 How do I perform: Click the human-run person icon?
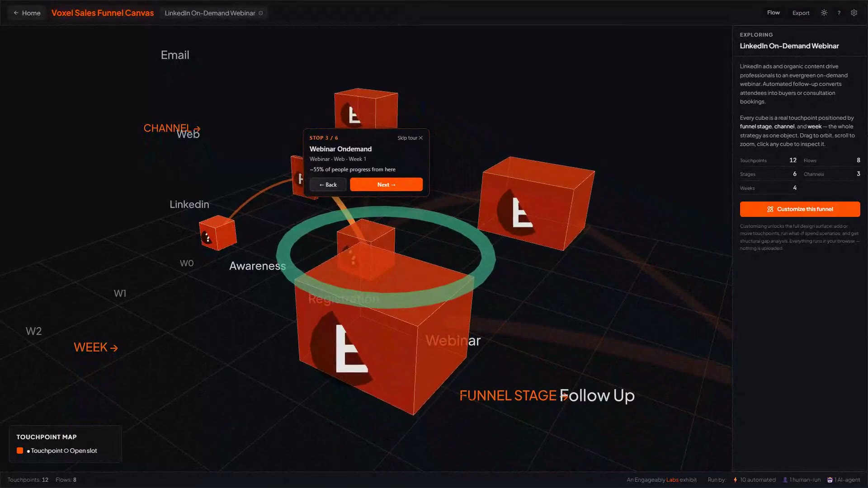pyautogui.click(x=785, y=480)
